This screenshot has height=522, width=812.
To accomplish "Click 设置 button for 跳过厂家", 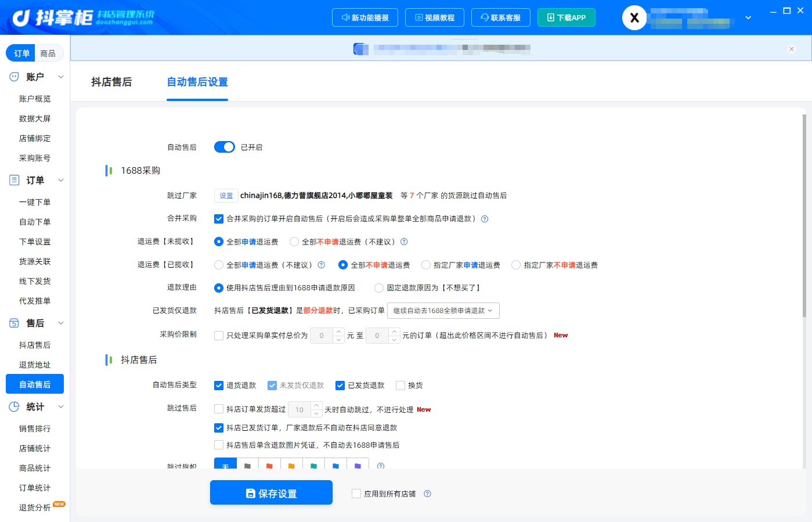I will click(x=226, y=196).
